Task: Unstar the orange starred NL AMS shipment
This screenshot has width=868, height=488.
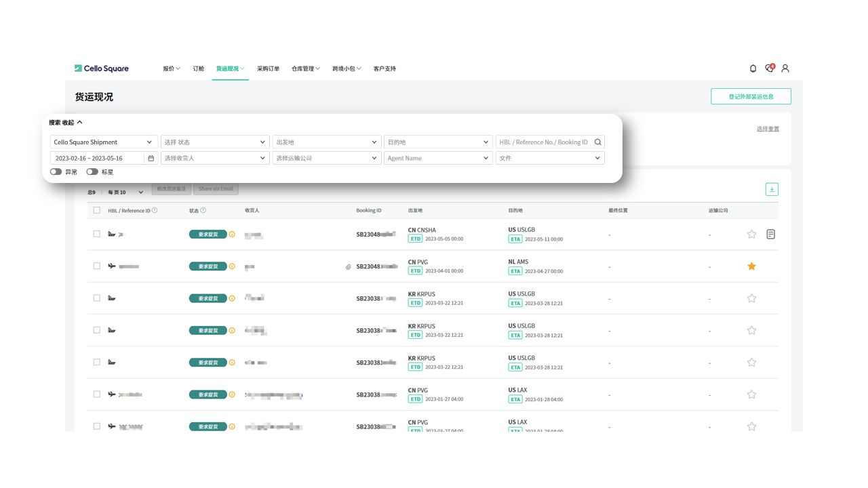Action: [751, 266]
